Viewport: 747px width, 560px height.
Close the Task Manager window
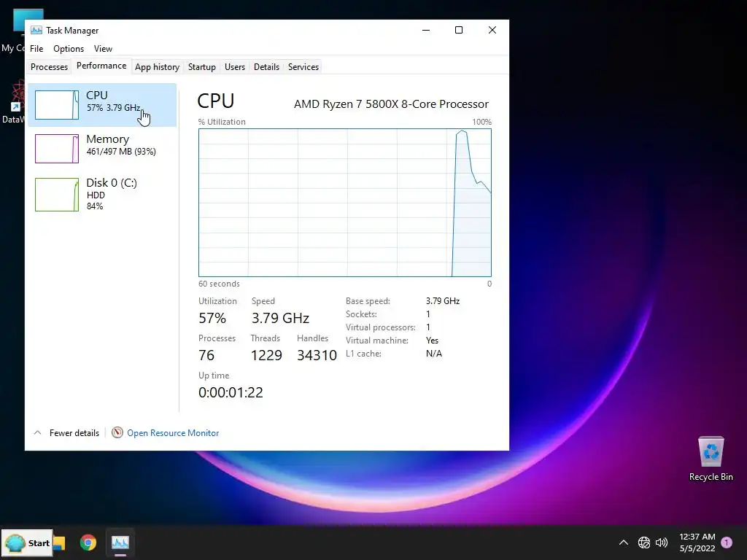pos(492,30)
